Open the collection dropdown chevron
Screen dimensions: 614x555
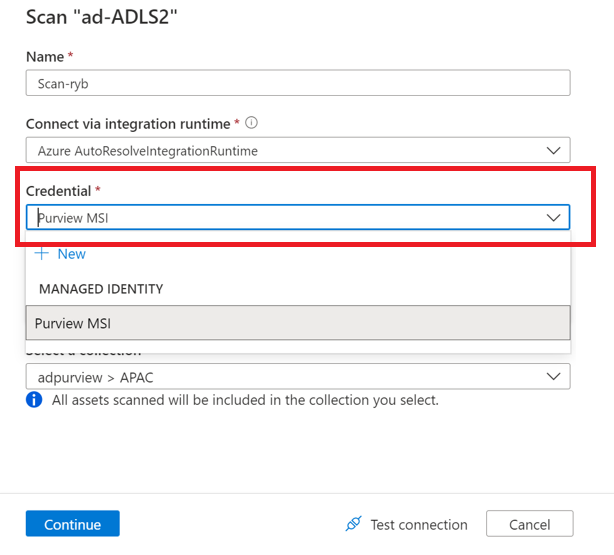tap(553, 376)
